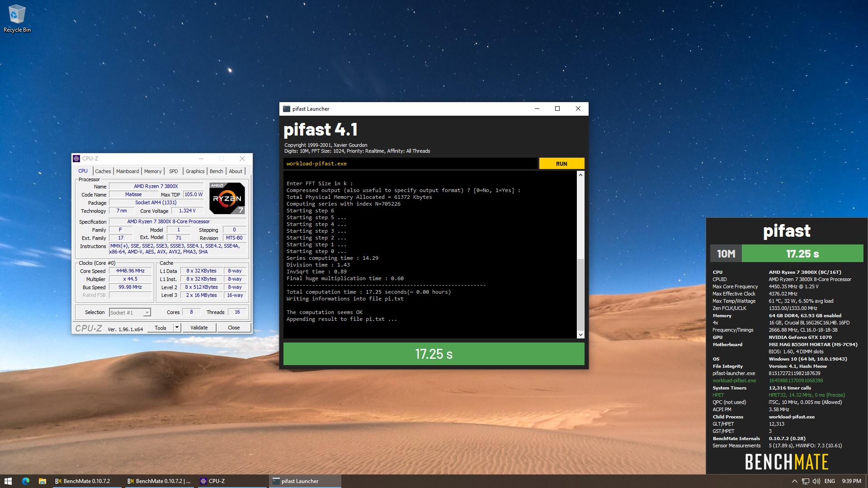The width and height of the screenshot is (868, 488).
Task: Click the Level 3 cache value 2 x 16 MBytes
Action: point(202,296)
